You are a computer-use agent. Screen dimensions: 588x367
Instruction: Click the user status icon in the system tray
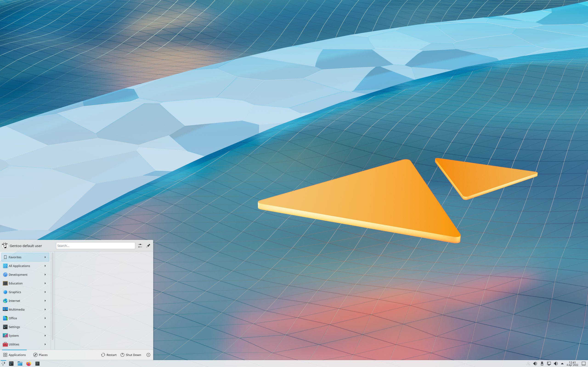pyautogui.click(x=529, y=363)
